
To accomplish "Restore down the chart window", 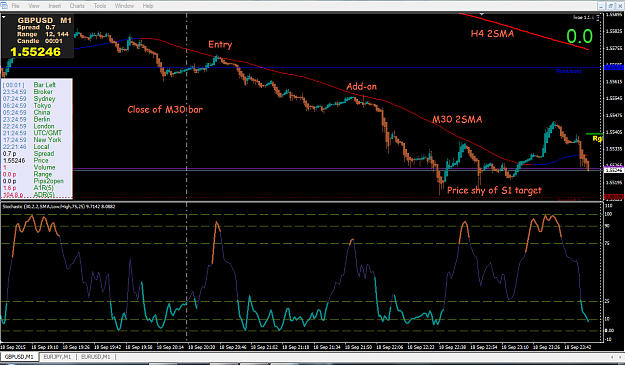I will (x=611, y=6).
